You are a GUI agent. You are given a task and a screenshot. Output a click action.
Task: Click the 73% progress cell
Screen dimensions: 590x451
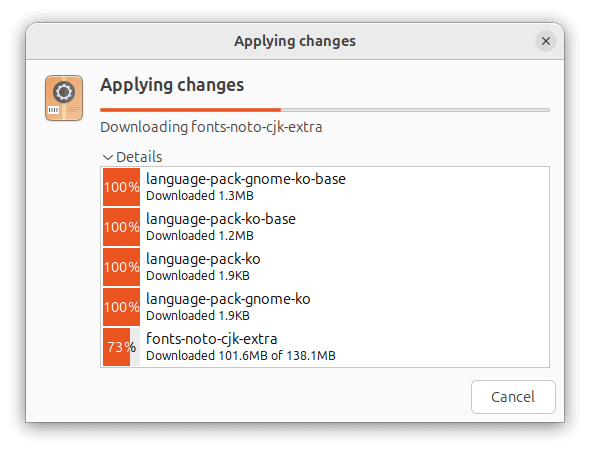click(121, 347)
